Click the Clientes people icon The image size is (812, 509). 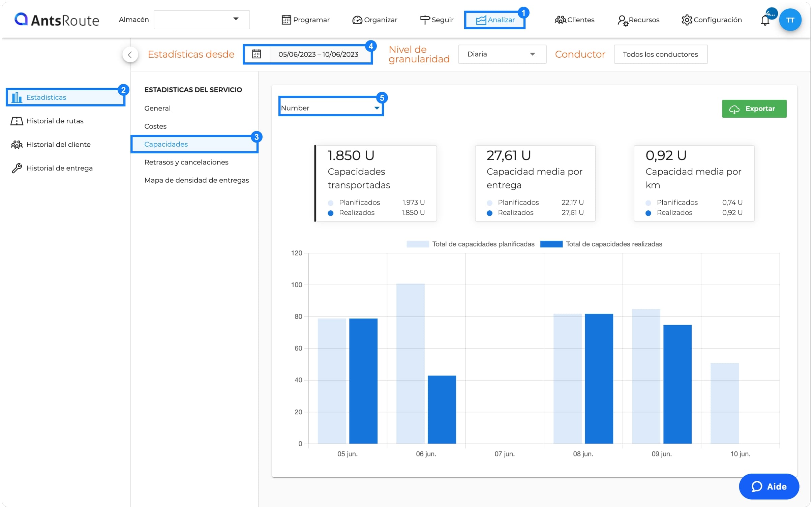(x=560, y=20)
